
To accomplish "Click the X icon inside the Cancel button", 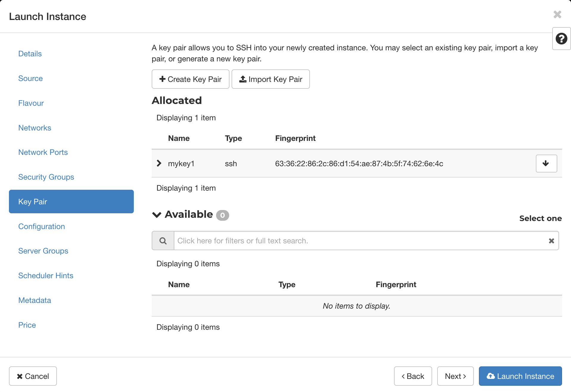I will click(20, 376).
